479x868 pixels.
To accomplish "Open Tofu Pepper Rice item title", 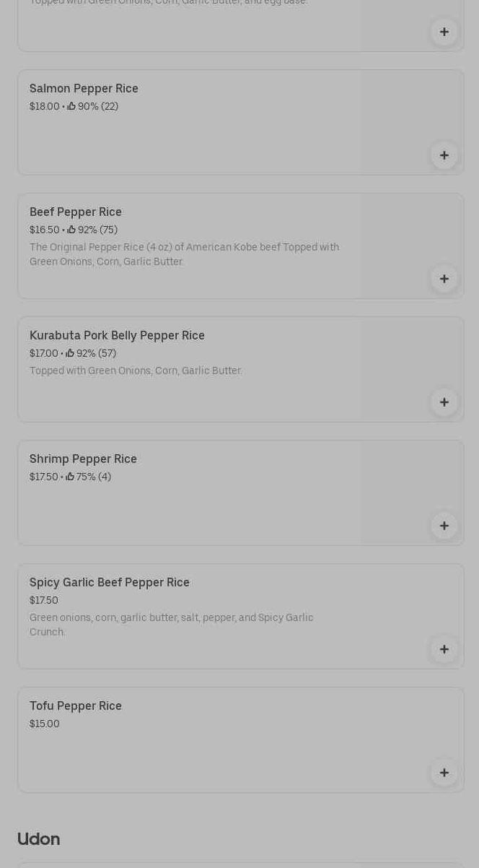I will [76, 706].
